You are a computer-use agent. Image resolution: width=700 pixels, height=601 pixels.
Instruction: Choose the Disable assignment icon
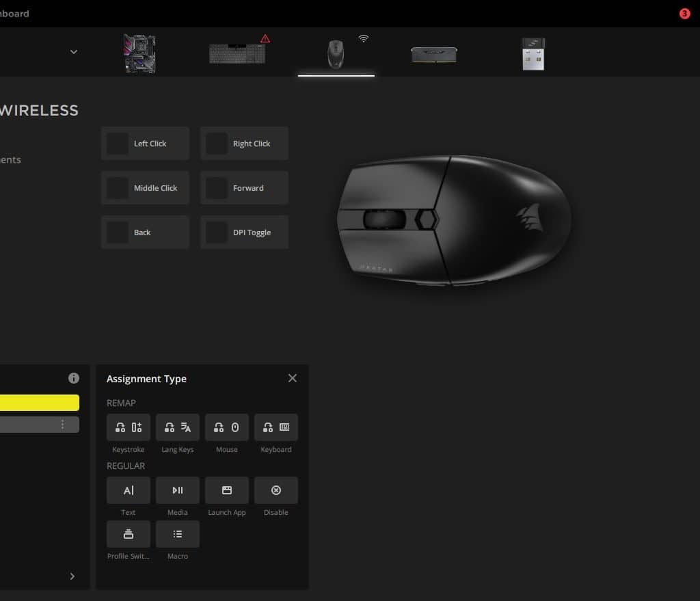tap(276, 490)
